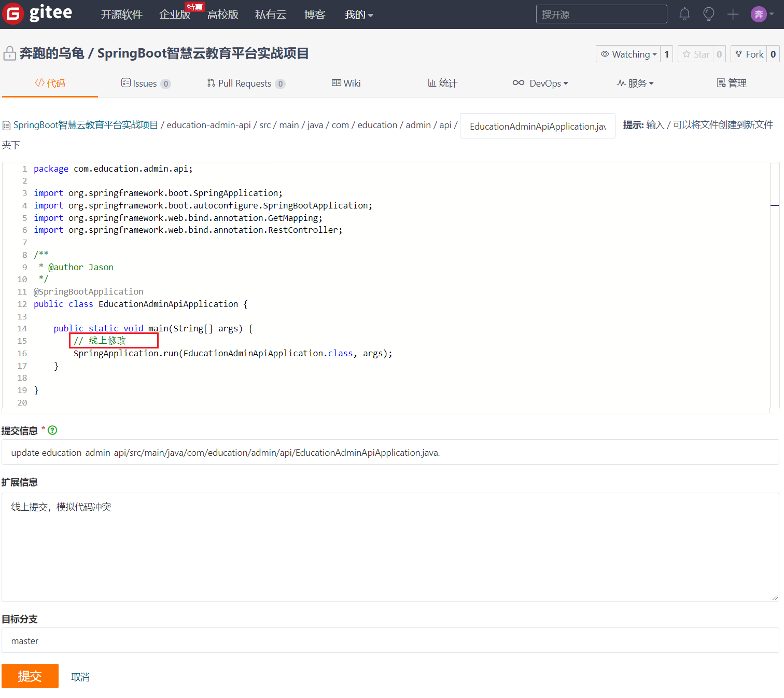The image size is (784, 698).
Task: Switch to the Issues tab
Action: point(146,83)
